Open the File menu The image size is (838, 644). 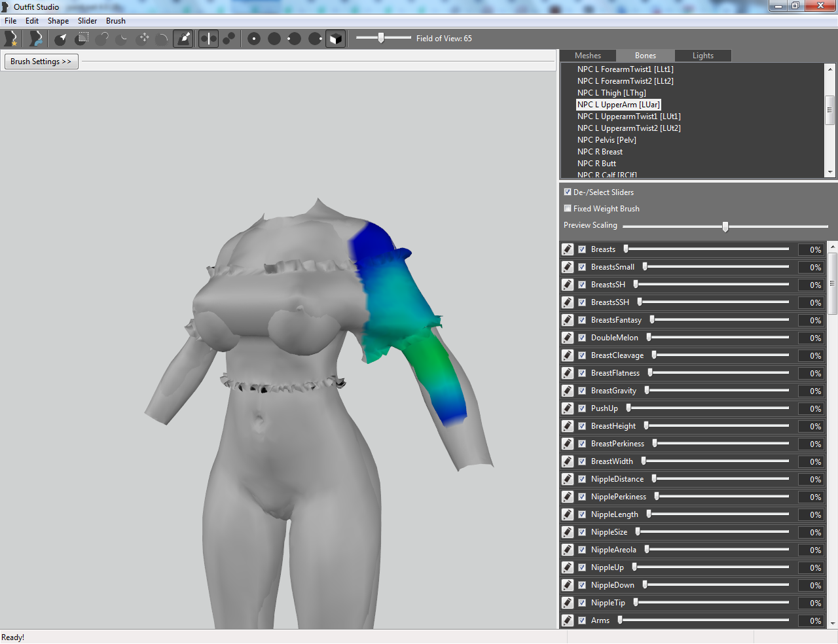pyautogui.click(x=10, y=21)
